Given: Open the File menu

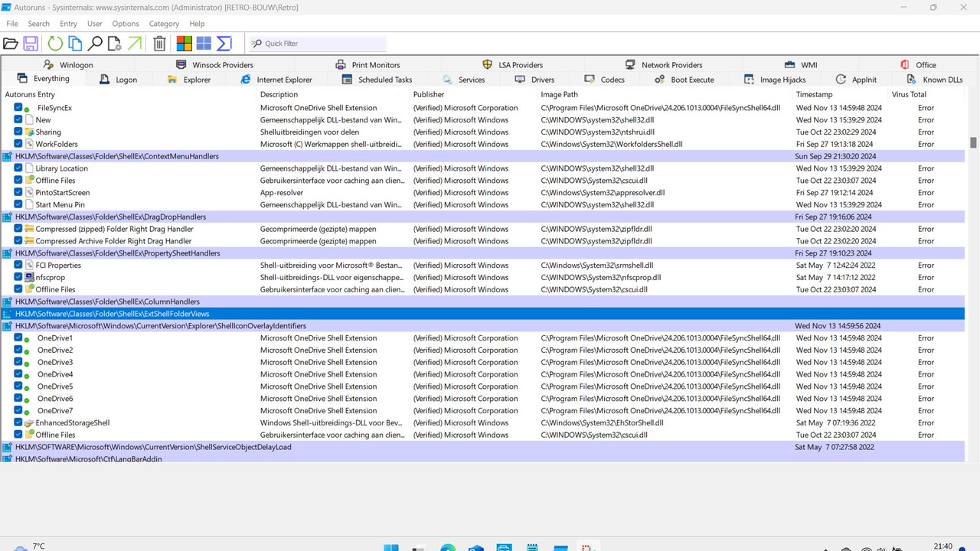Looking at the screenshot, I should tap(12, 24).
